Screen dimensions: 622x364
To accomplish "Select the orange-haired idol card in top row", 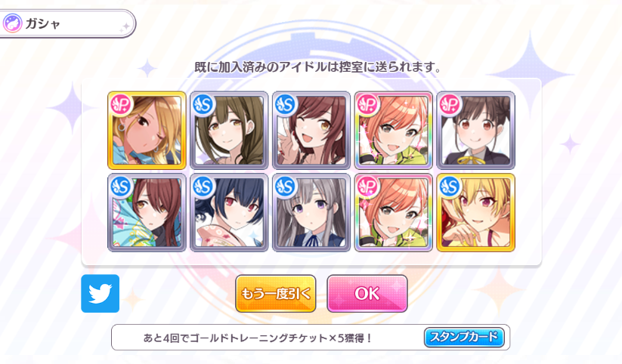I will pos(394,131).
